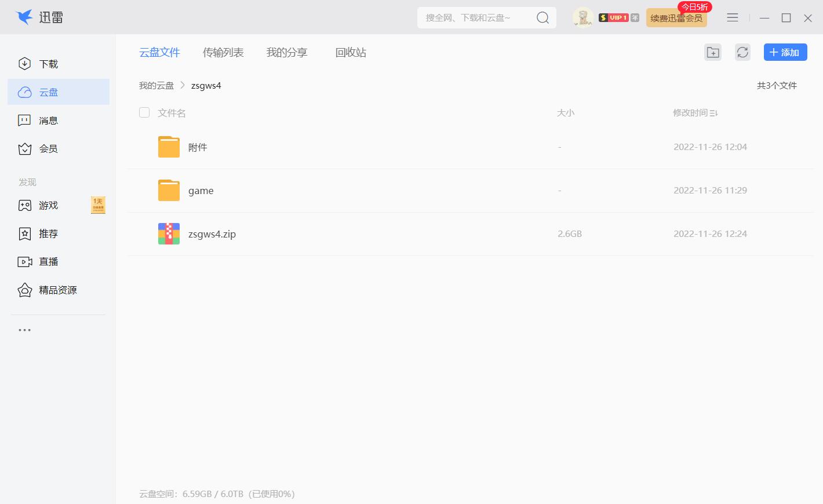Open the 附件 folder
The width and height of the screenshot is (823, 504).
click(x=198, y=147)
